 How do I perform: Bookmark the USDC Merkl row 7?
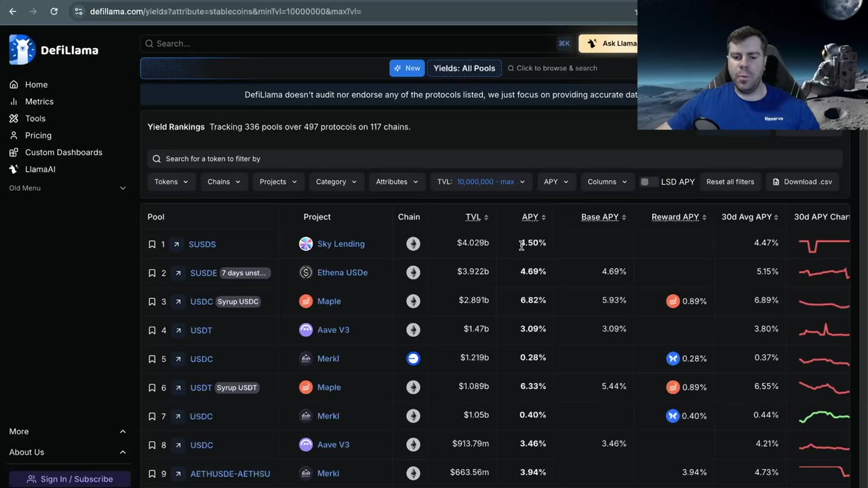(x=152, y=416)
